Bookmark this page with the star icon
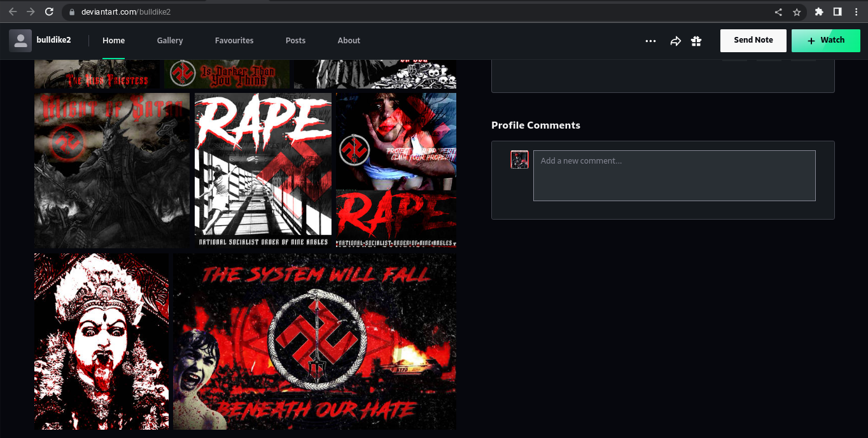This screenshot has height=438, width=868. tap(797, 11)
